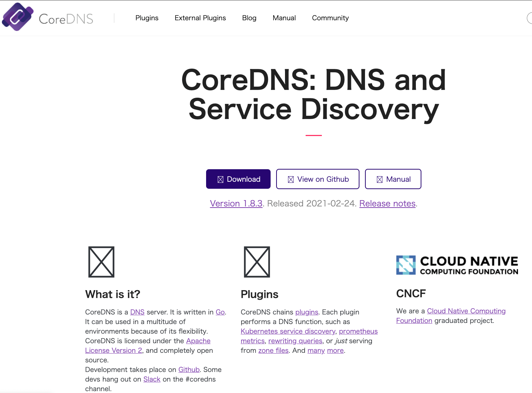Click the CoreDNS wordmark in header

pyautogui.click(x=66, y=19)
